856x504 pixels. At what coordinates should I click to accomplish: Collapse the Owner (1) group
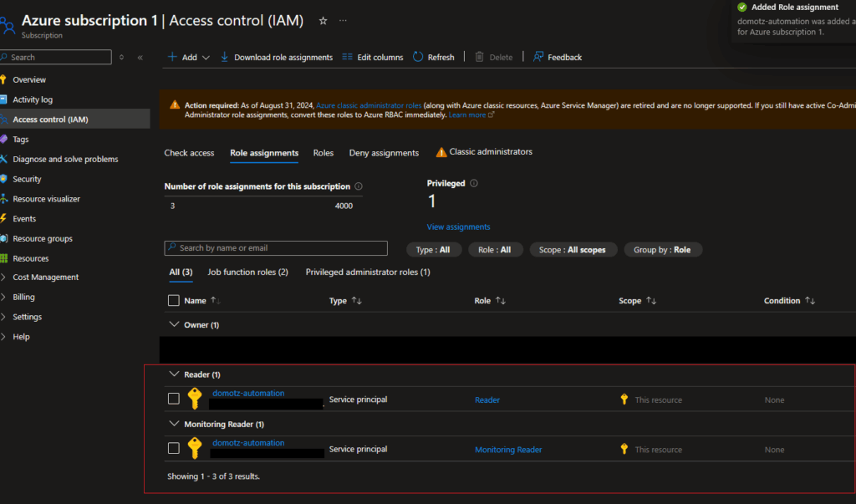coord(174,324)
